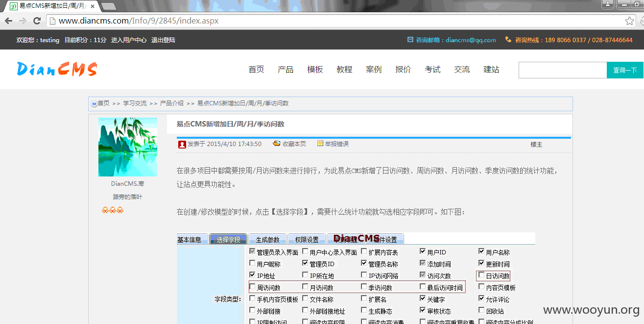The height and width of the screenshot is (324, 644).
Task: Click the 咨询邮箱 diancms@qq.com link
Action: 456,40
